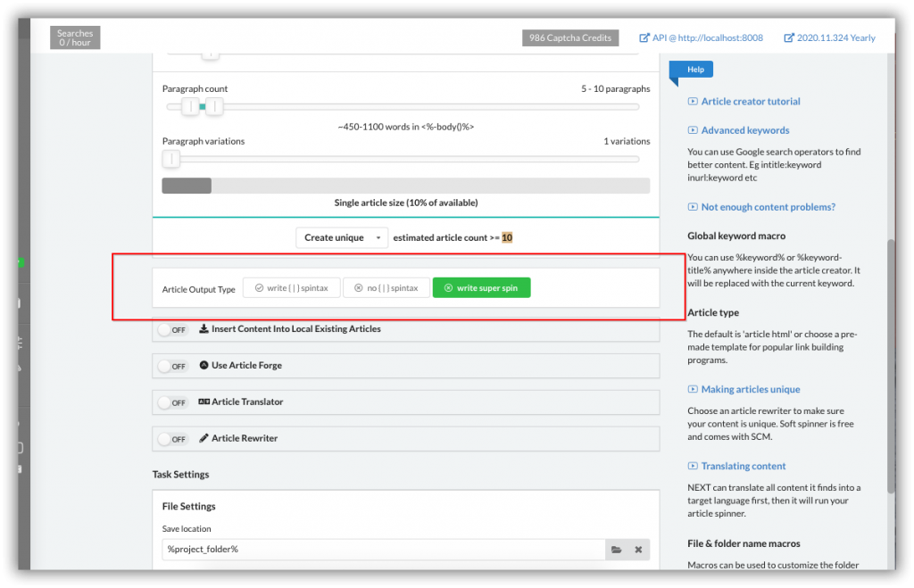This screenshot has width=914, height=588.
Task: Click the File Settings heading
Action: 189,507
